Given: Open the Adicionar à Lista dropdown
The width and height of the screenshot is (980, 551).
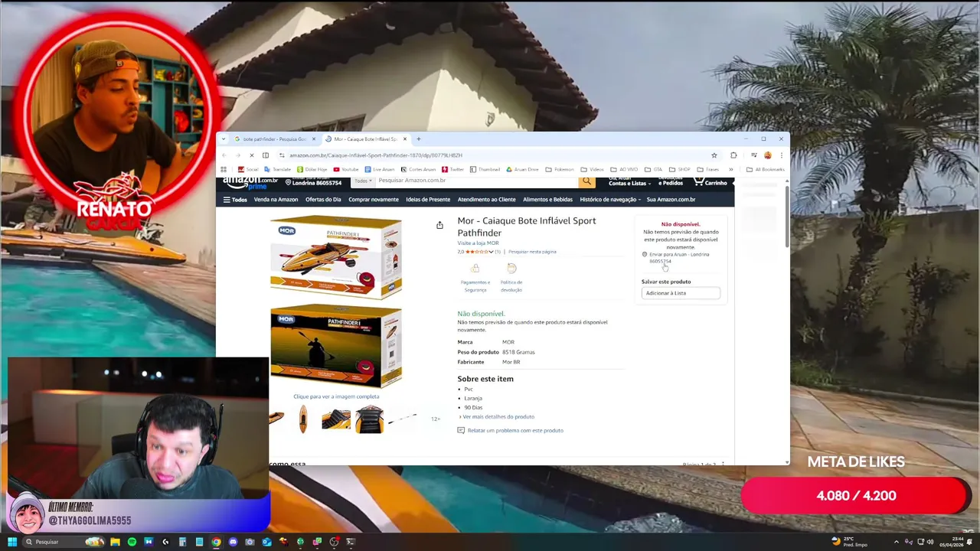Looking at the screenshot, I should pos(681,293).
